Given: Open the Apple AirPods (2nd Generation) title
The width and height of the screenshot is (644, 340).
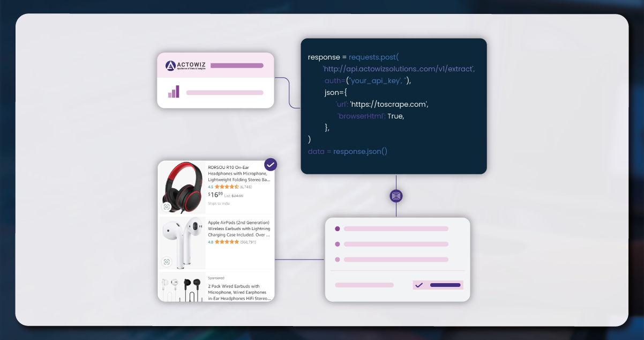Looking at the screenshot, I should click(x=239, y=228).
